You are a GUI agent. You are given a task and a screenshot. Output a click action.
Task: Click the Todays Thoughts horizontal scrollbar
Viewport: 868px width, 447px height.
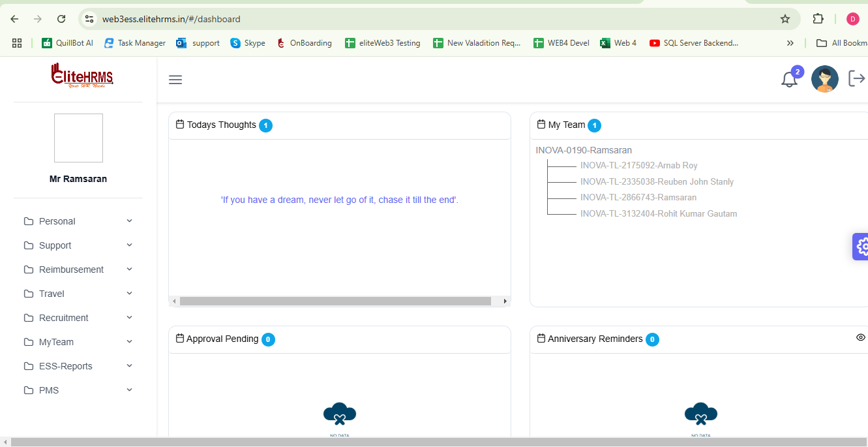(x=335, y=301)
